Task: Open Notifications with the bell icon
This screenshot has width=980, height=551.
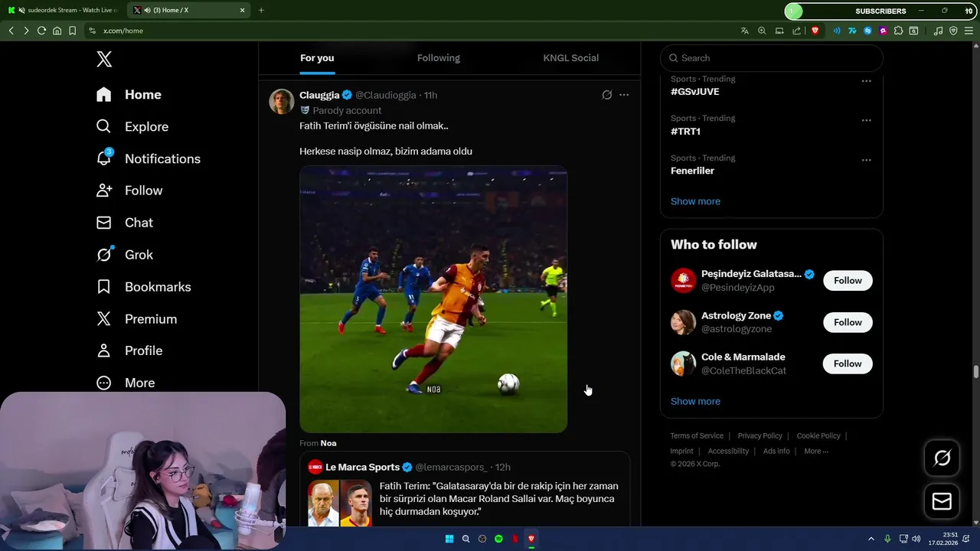Action: coord(148,158)
